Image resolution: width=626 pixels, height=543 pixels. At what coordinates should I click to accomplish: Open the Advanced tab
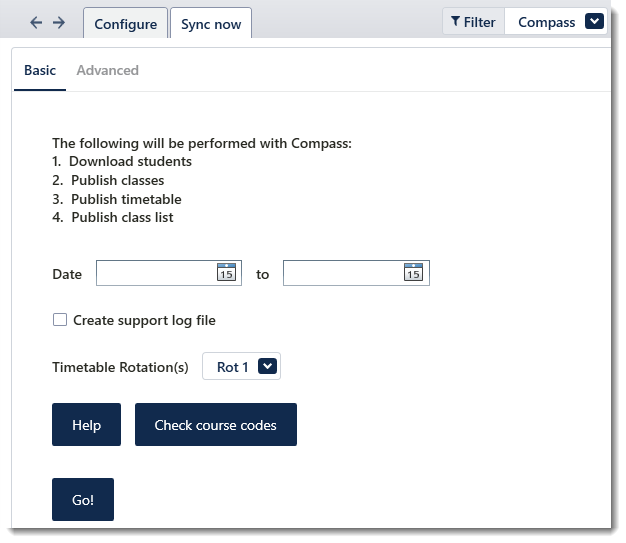(107, 70)
